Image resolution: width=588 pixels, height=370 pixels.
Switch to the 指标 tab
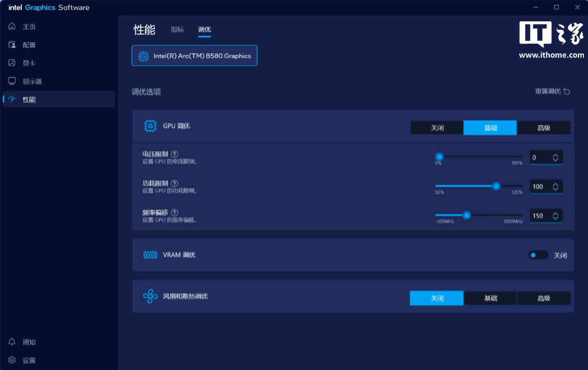pos(177,30)
